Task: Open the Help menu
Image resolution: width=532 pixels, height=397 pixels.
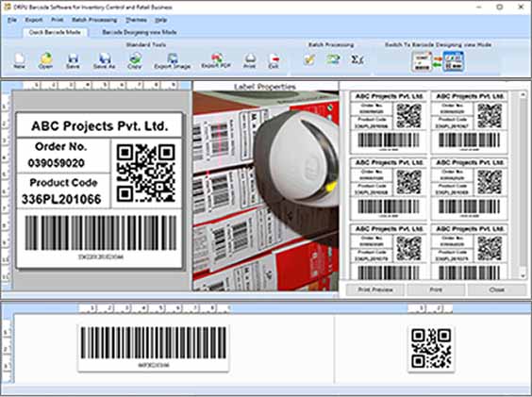Action: click(x=160, y=20)
